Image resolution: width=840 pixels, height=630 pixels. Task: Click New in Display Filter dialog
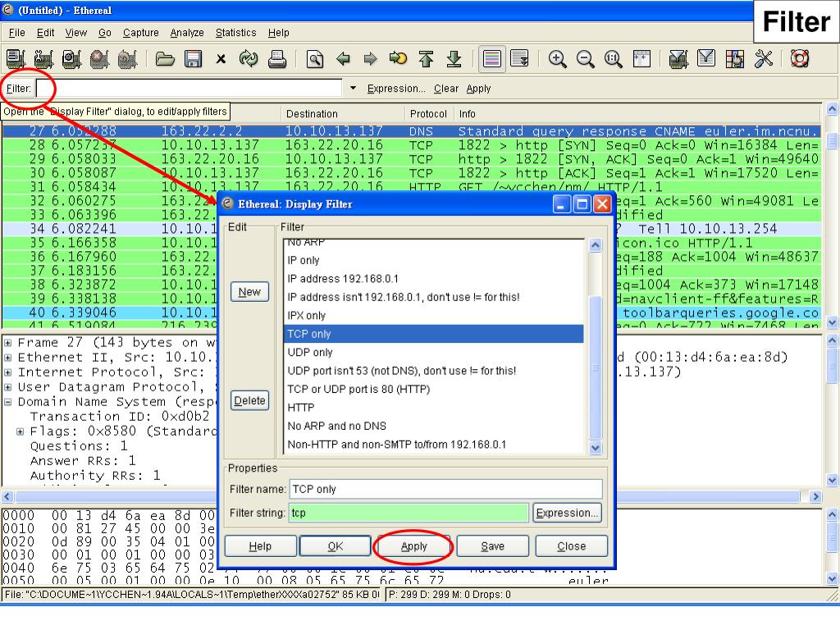pos(249,292)
